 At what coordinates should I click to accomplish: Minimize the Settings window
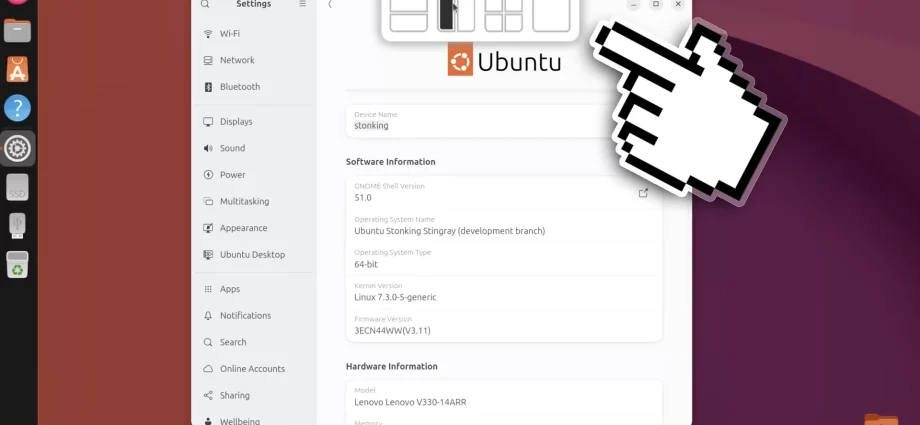tap(634, 4)
